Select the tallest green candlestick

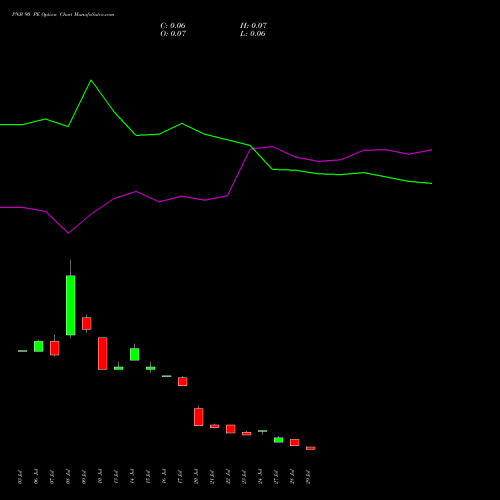[x=71, y=305]
